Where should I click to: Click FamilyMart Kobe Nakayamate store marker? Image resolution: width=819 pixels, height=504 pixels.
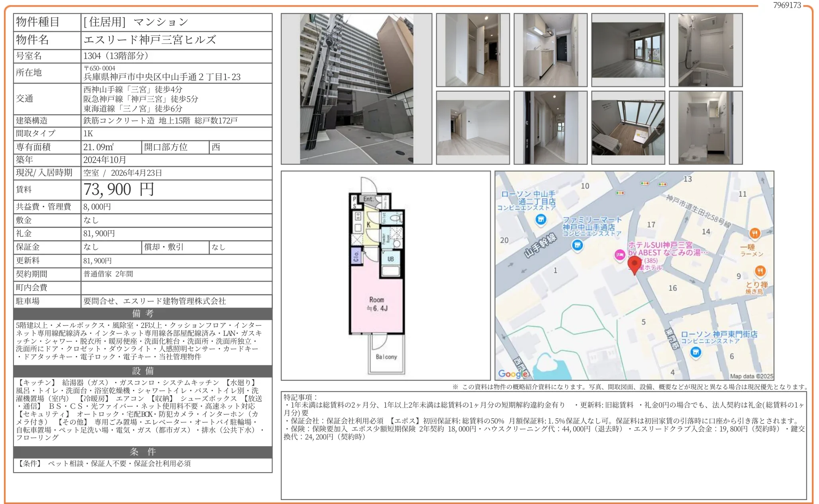pos(577,245)
